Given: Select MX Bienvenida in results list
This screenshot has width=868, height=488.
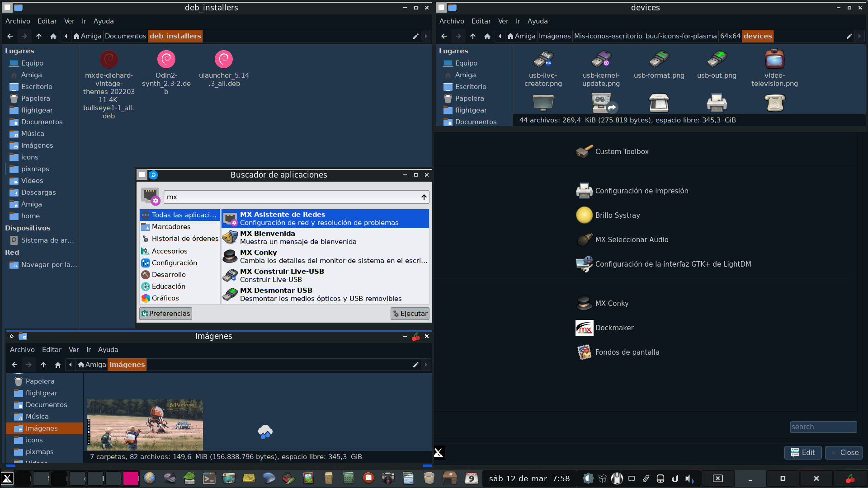Looking at the screenshot, I should pos(325,238).
